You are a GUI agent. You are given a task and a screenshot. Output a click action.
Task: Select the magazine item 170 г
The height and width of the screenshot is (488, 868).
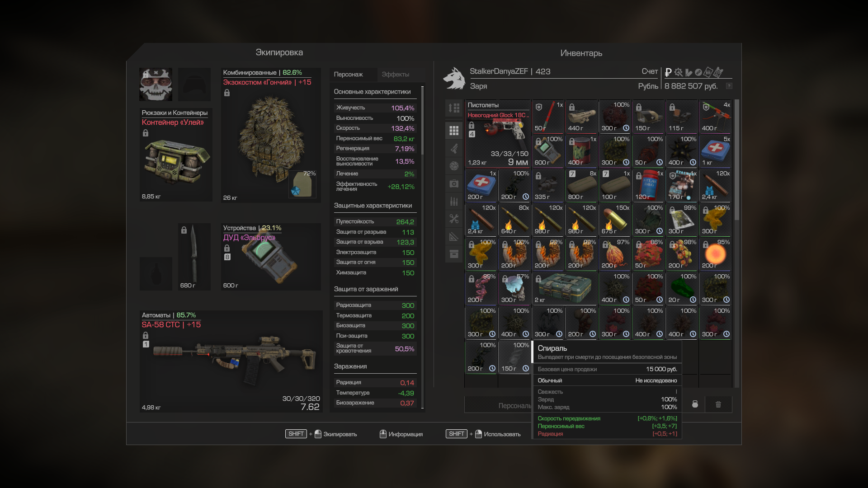tap(682, 185)
